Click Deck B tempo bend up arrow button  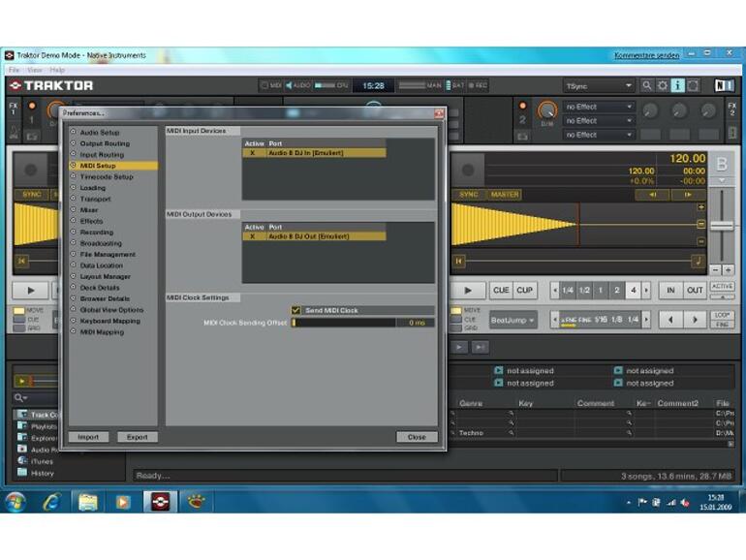[688, 195]
